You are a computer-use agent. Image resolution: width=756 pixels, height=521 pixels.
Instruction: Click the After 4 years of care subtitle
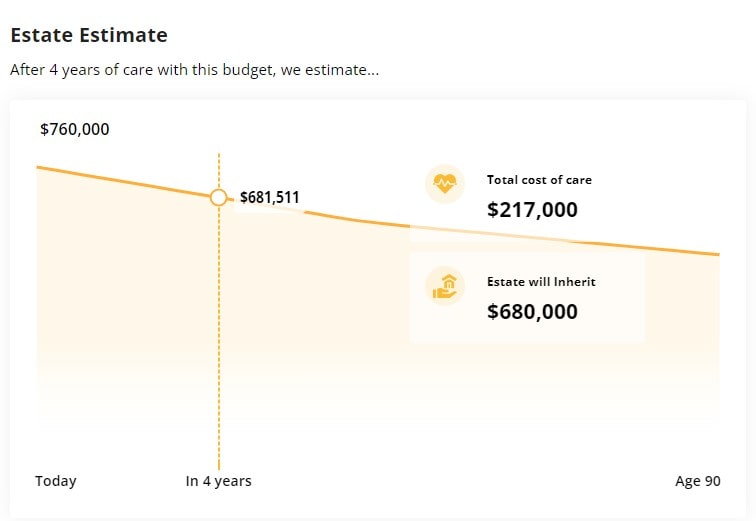(194, 70)
